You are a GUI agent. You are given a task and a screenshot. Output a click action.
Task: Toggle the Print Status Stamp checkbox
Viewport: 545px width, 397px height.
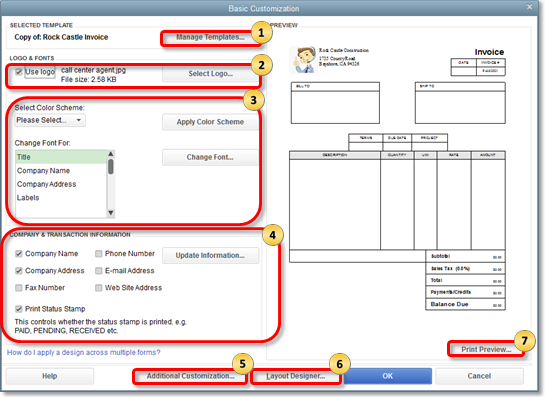point(19,309)
